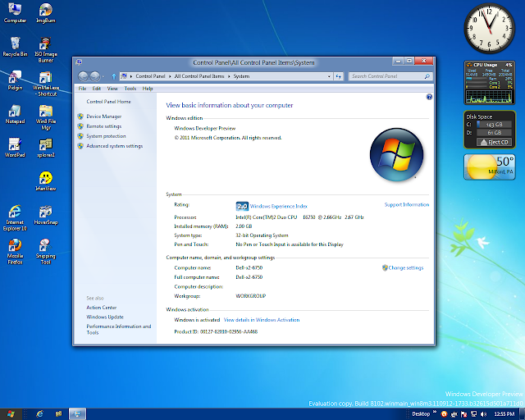
Task: Click Support Information link
Action: click(407, 204)
